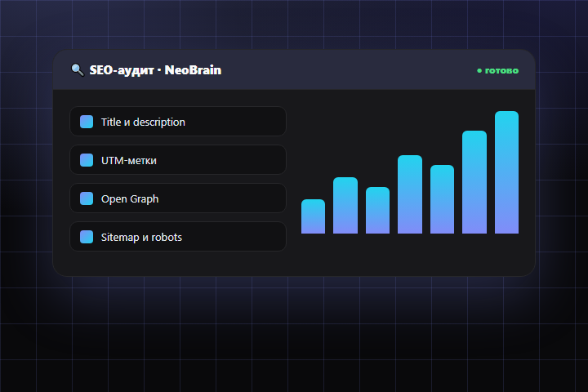This screenshot has width=588, height=392.
Task: Select the Open Graph label
Action: [130, 198]
